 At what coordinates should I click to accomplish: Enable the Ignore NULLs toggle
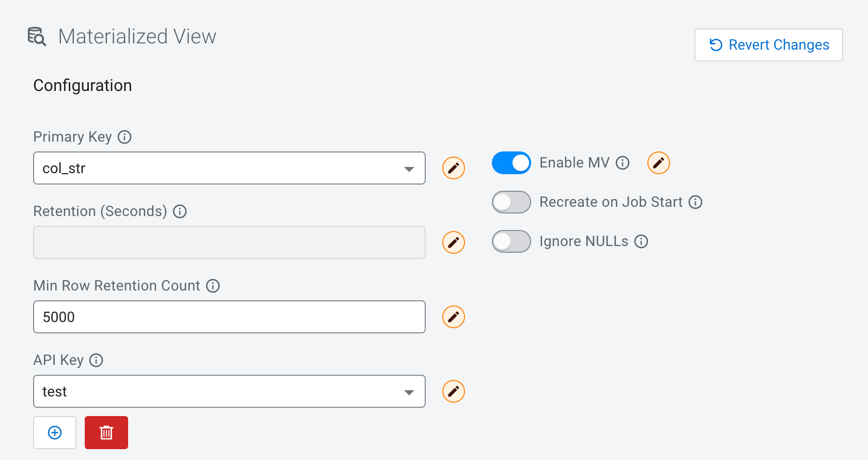[x=511, y=241]
